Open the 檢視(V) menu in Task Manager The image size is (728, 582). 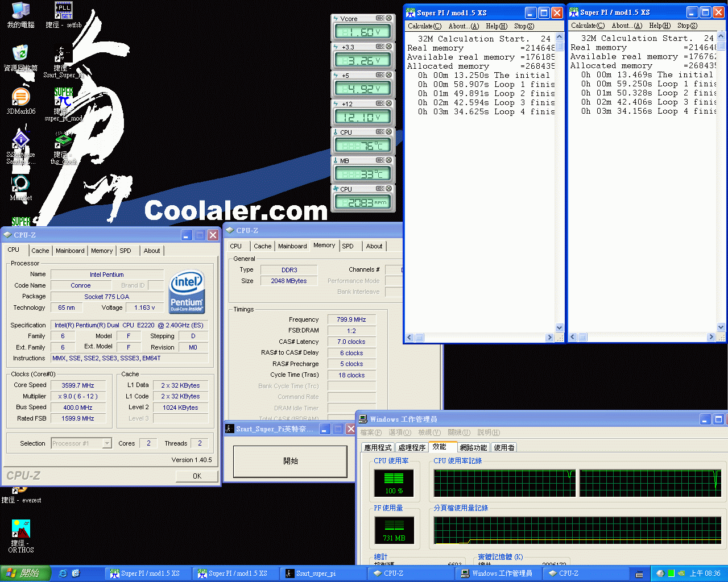click(x=429, y=433)
